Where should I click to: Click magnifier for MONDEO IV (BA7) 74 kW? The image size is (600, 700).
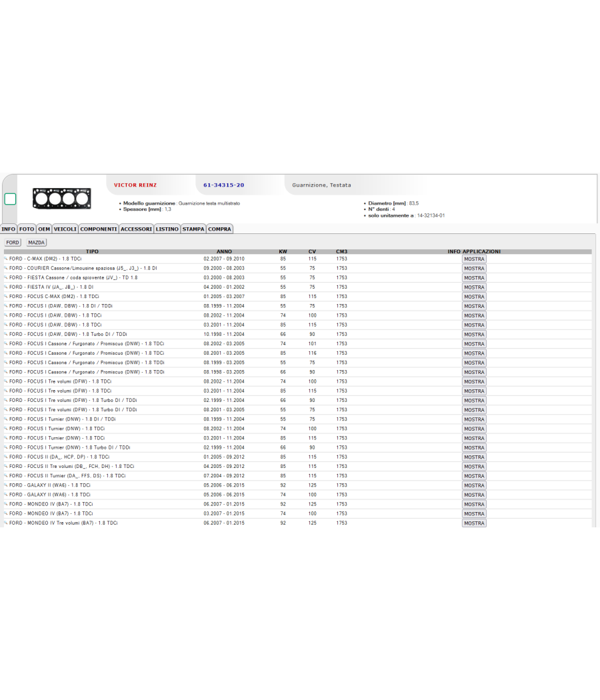(x=6, y=513)
